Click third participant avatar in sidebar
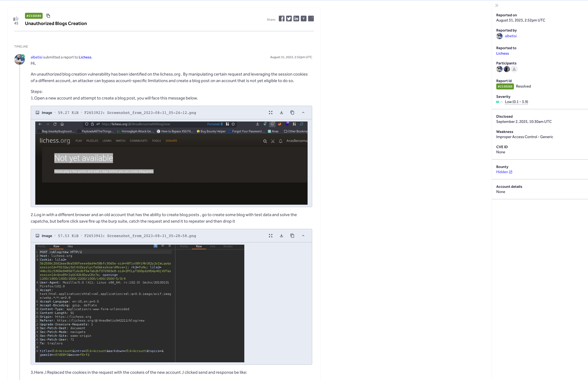Screen dimensions: 588x380 pos(514,69)
